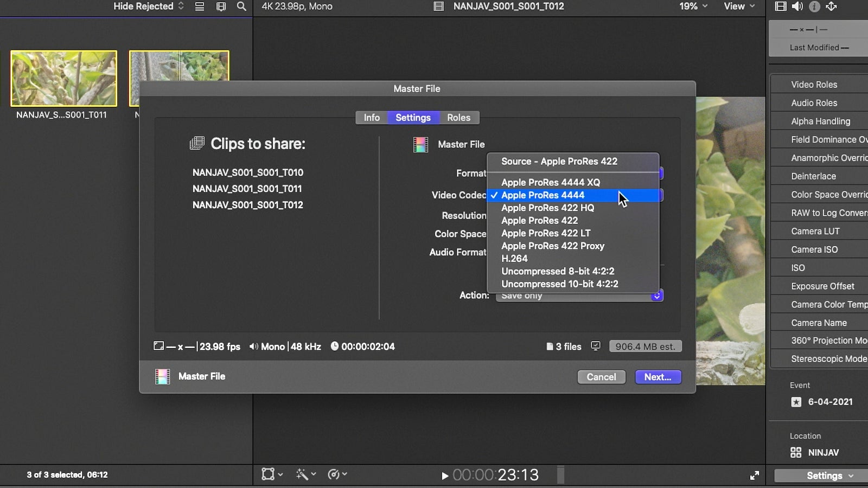Image resolution: width=868 pixels, height=488 pixels.
Task: Click the NINJAV location library icon
Action: tap(796, 452)
